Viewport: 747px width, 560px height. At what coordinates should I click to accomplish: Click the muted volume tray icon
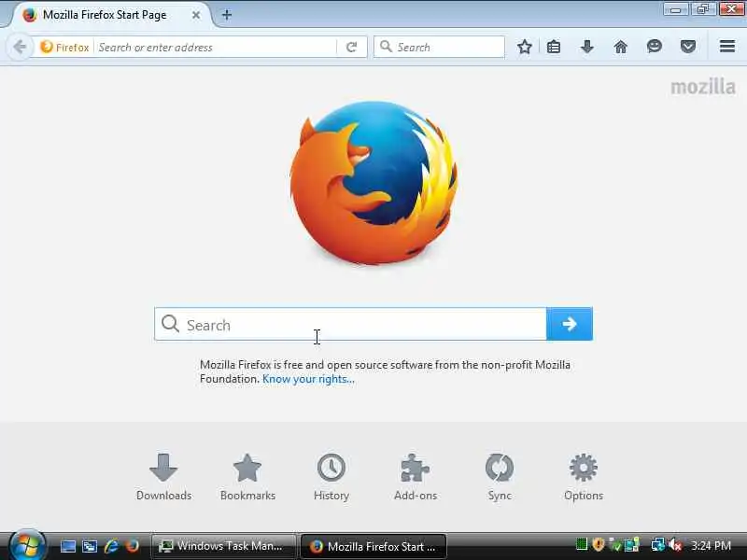point(674,545)
